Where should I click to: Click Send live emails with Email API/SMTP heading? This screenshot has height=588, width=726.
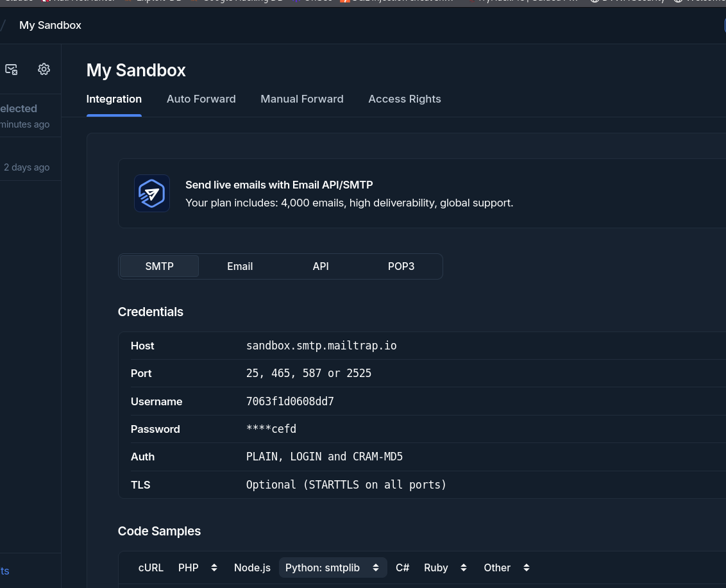pos(279,185)
